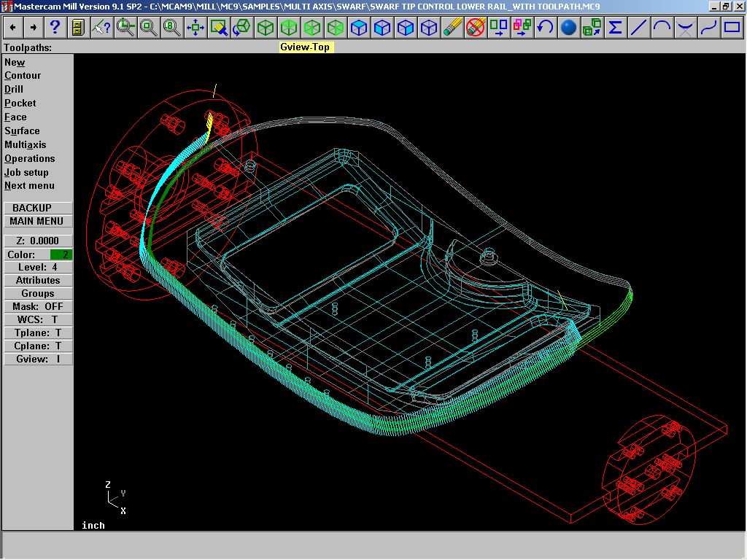This screenshot has height=560, width=747.
Task: Click the WCS: T button
Action: click(38, 320)
